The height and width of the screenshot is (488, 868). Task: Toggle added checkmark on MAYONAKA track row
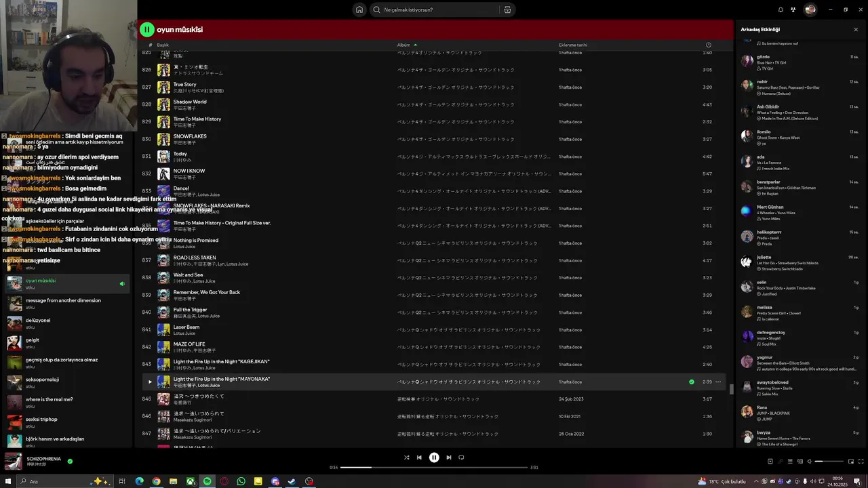pos(691,382)
